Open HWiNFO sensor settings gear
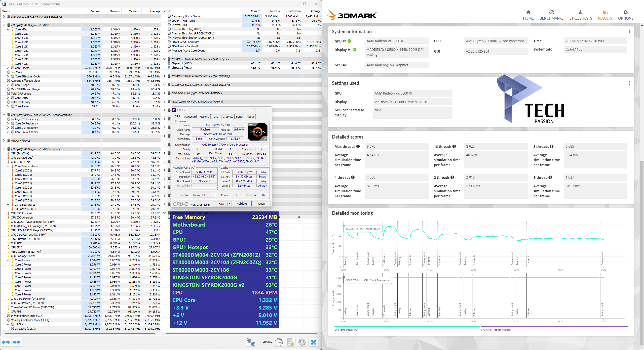644x350 pixels. tap(302, 342)
